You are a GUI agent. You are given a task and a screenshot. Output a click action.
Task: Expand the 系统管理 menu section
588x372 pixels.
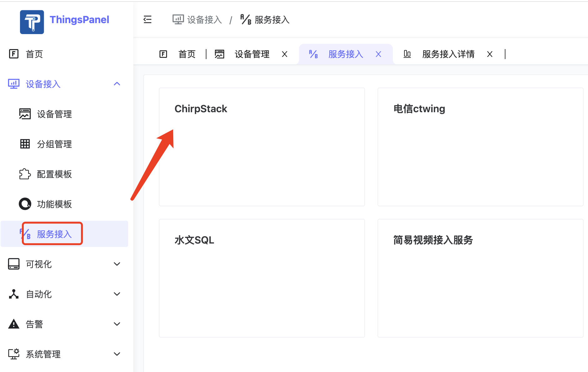(117, 354)
